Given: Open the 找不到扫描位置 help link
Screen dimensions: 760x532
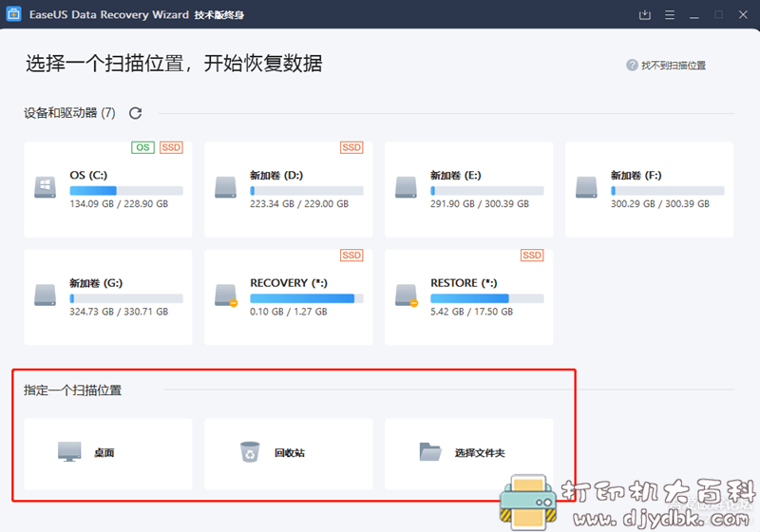Looking at the screenshot, I should click(x=674, y=66).
